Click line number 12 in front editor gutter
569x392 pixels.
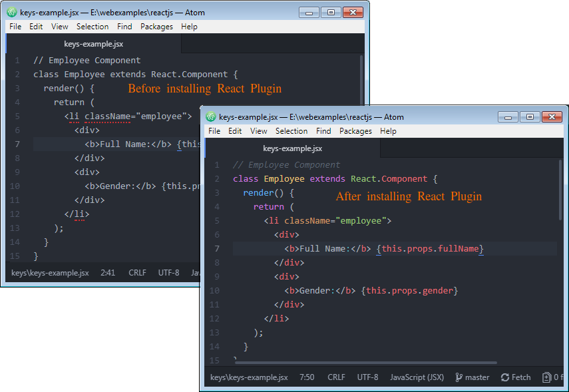coord(214,319)
